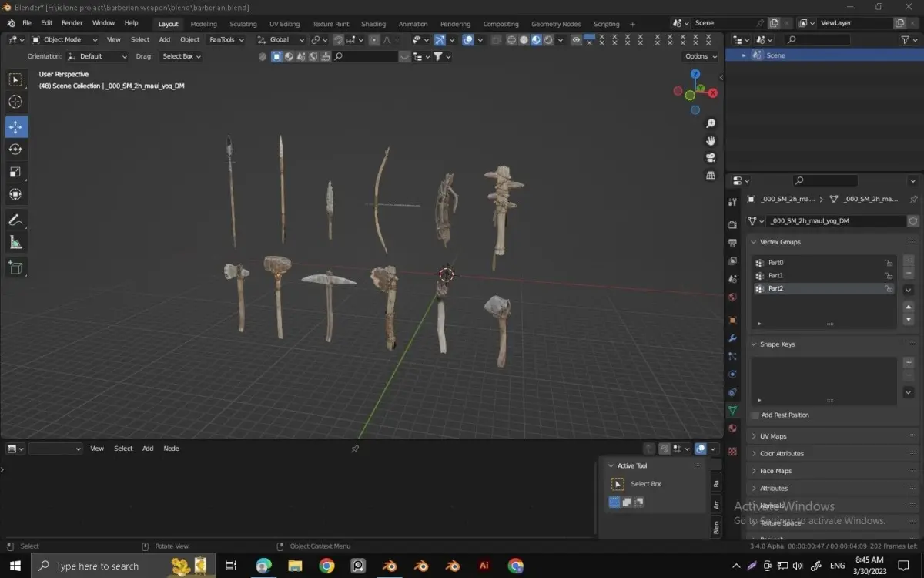The height and width of the screenshot is (578, 924).
Task: Open the Orientation Default dropdown
Action: [97, 56]
